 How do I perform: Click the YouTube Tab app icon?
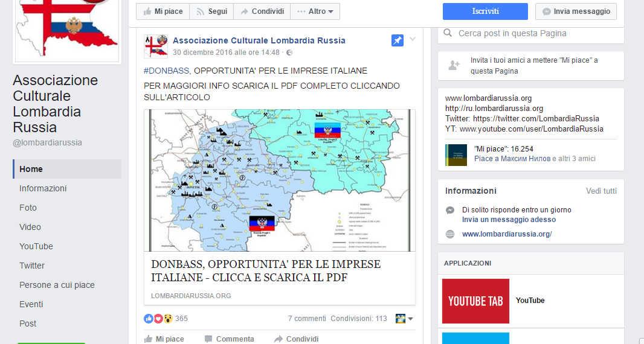coord(475,301)
